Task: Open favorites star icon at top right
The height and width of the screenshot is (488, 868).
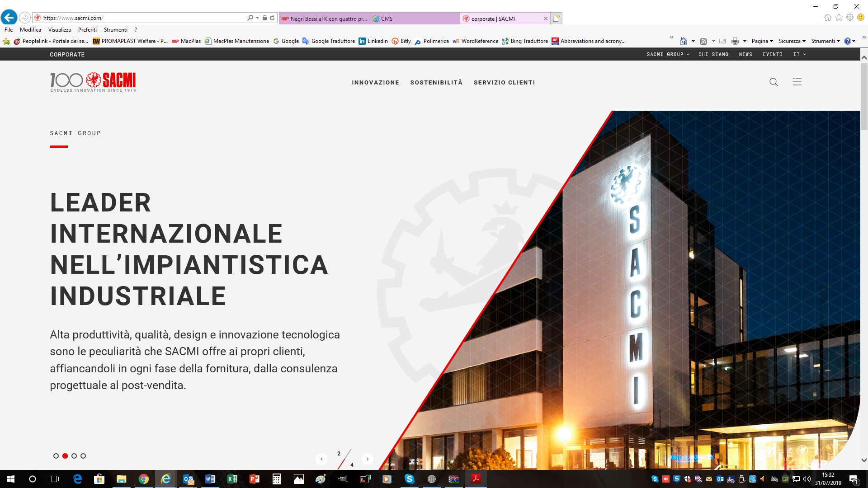Action: [x=839, y=17]
